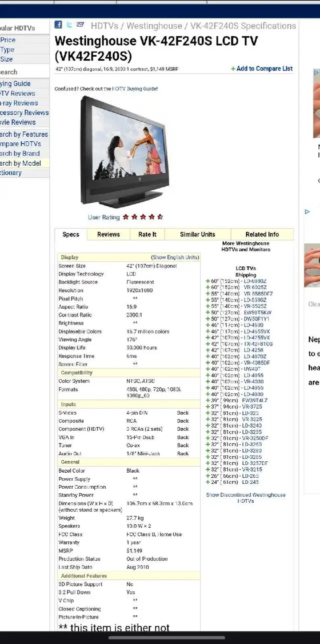Click the green plus beside LD-4680
Viewport: 320px width, 644px height.
click(x=208, y=325)
